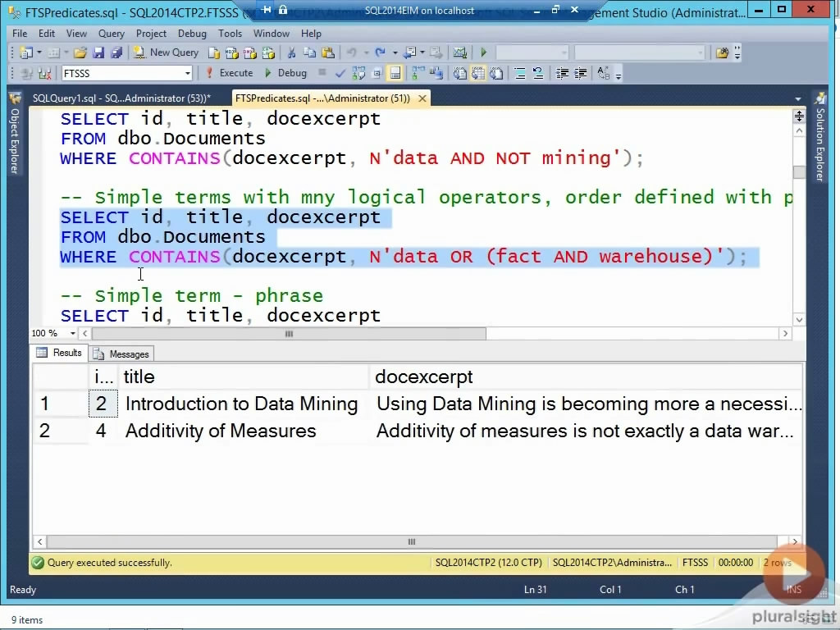Click the editor horizontal scrollbar thumb
Image resolution: width=840 pixels, height=630 pixels.
289,334
